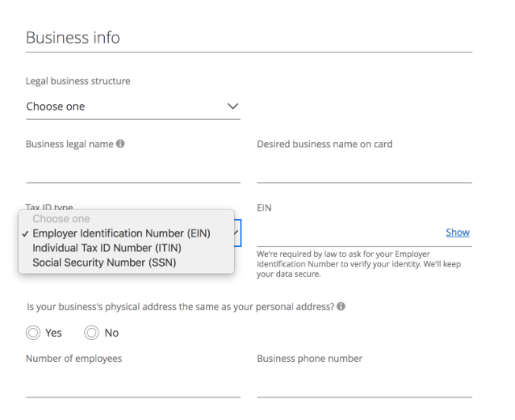Click the checkmark beside the Employer Identification Number option

click(x=27, y=233)
